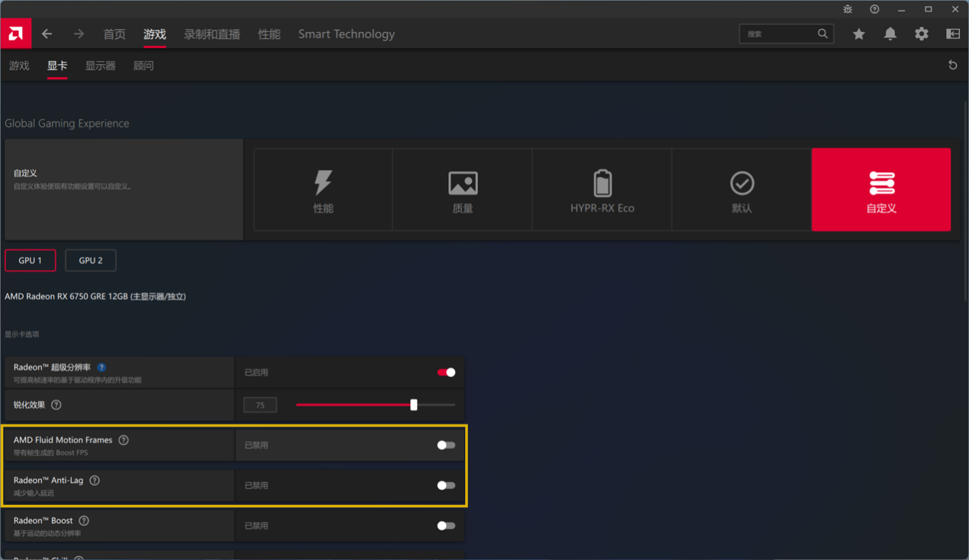Select the 自定义 custom profile
The image size is (969, 560).
881,189
